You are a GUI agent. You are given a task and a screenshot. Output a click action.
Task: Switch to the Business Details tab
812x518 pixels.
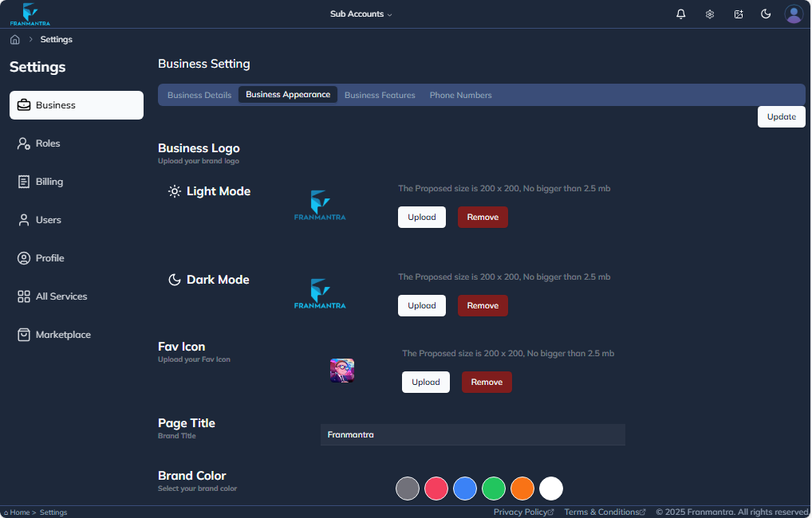tap(199, 94)
